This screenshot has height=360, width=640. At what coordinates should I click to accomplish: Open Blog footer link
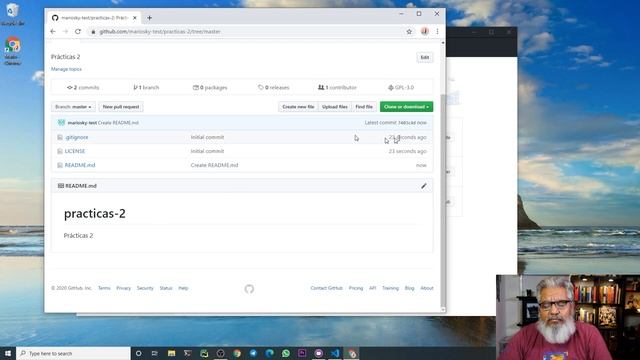409,288
